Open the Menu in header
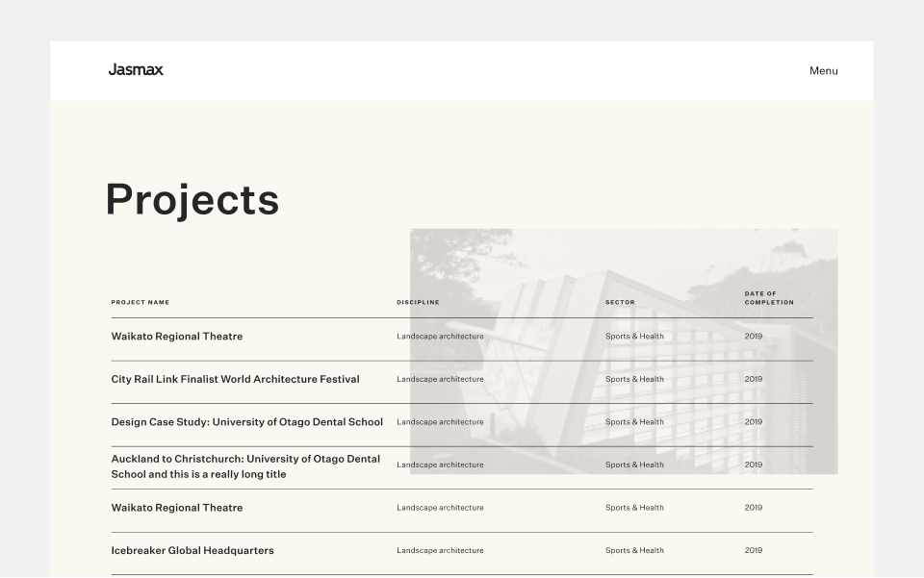 click(x=823, y=70)
